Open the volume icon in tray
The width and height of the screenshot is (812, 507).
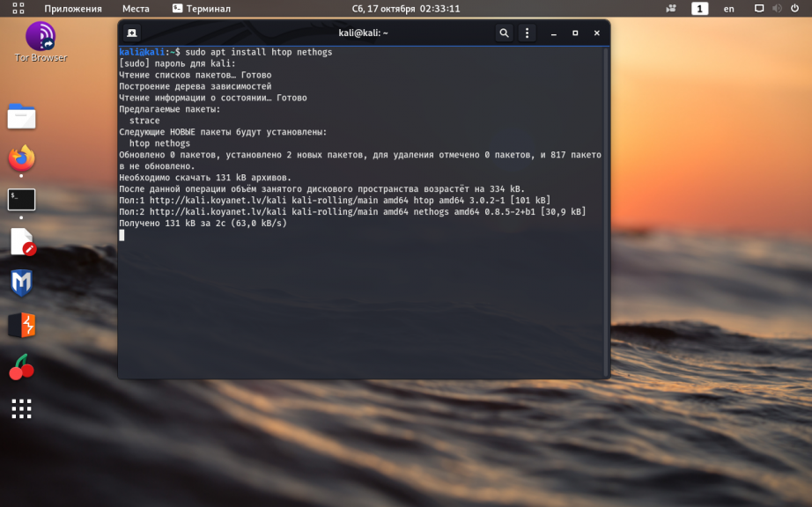click(x=777, y=9)
